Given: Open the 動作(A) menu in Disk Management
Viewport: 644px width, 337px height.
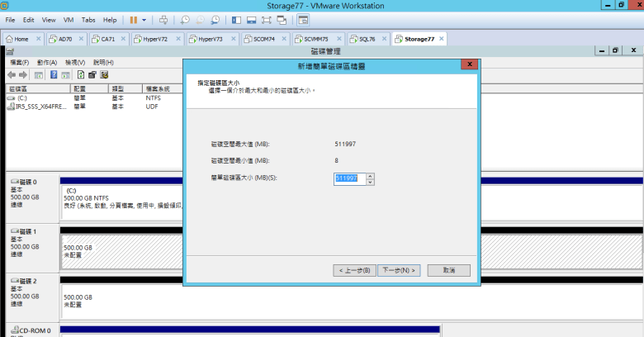Looking at the screenshot, I should (47, 63).
